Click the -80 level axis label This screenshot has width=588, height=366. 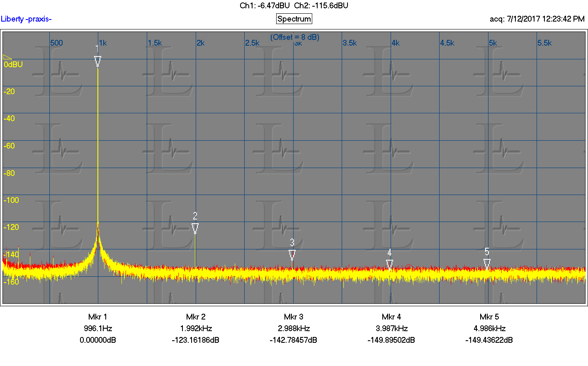9,173
